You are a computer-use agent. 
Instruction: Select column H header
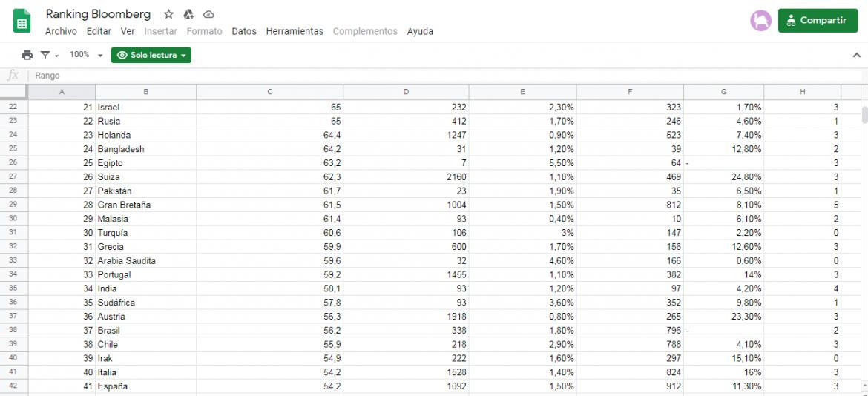tap(802, 92)
